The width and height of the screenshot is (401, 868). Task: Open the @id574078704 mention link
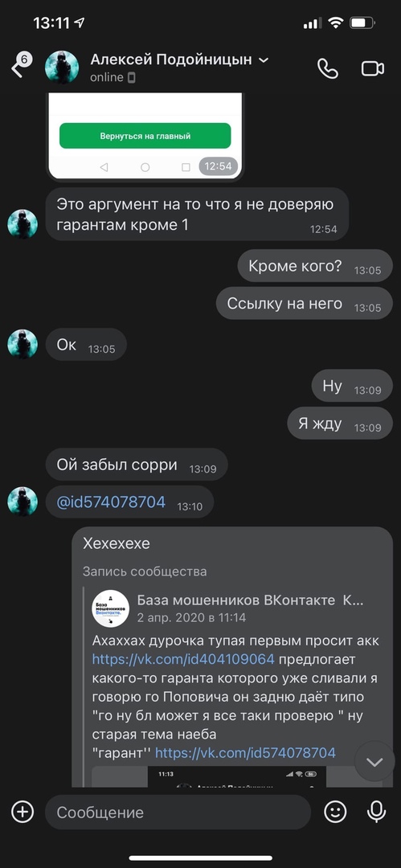pos(111,502)
